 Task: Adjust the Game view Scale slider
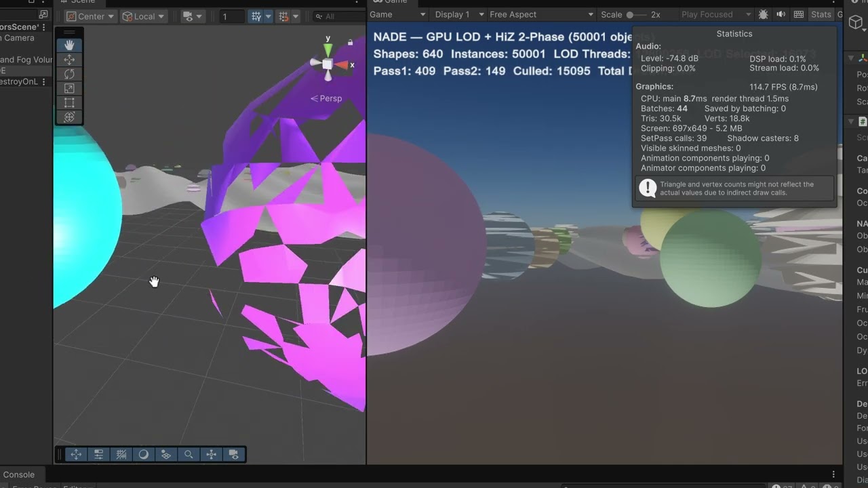(x=637, y=14)
